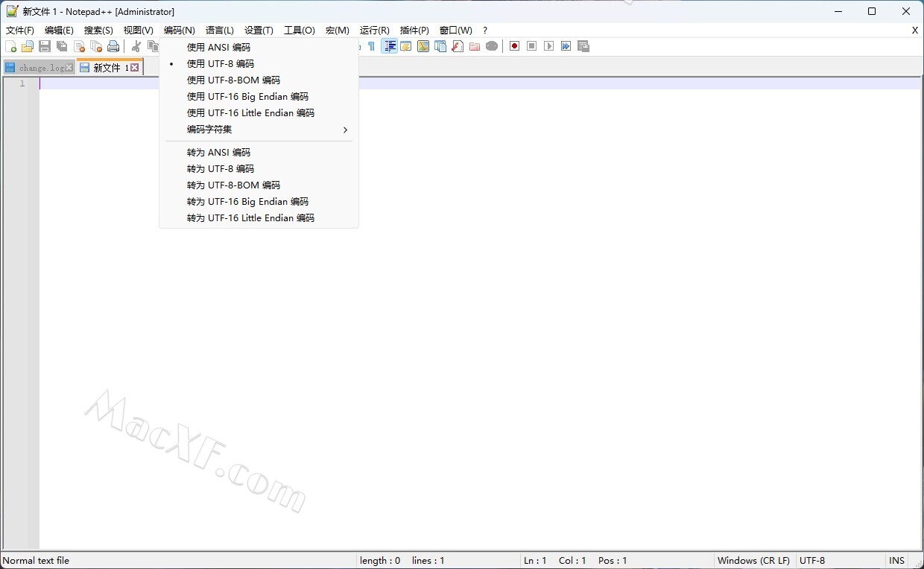The height and width of the screenshot is (569, 924).
Task: Open the 窗口(W) menu
Action: click(456, 31)
